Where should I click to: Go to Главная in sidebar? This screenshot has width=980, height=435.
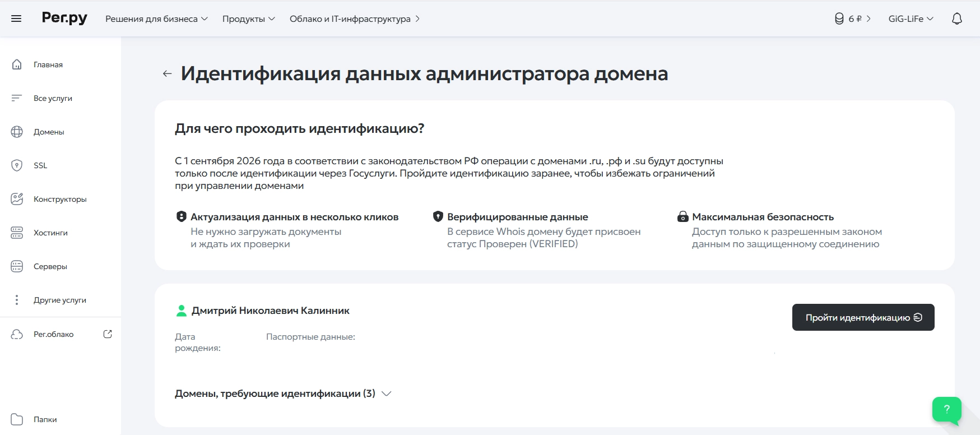tap(48, 64)
